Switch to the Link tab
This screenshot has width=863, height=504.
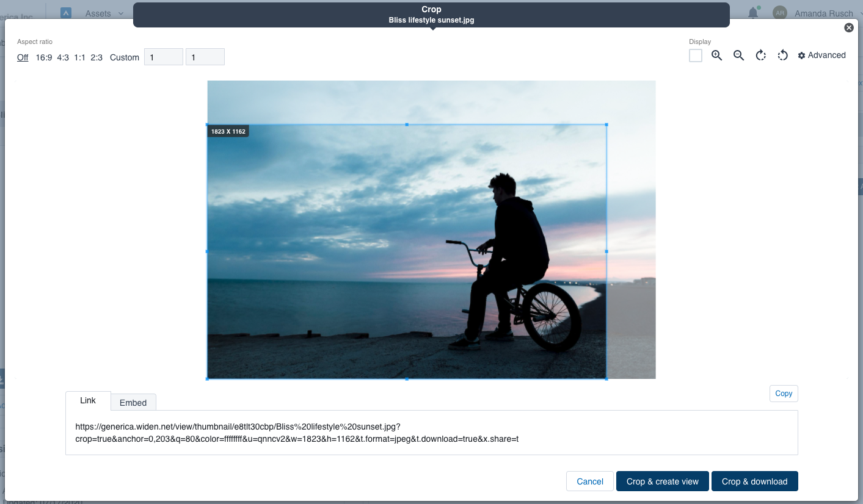pyautogui.click(x=87, y=401)
